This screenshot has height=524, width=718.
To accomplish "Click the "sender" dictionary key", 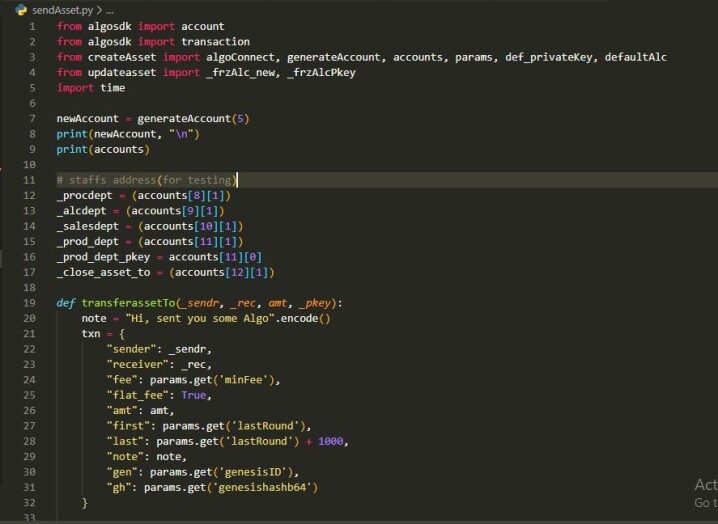I will click(x=131, y=349).
